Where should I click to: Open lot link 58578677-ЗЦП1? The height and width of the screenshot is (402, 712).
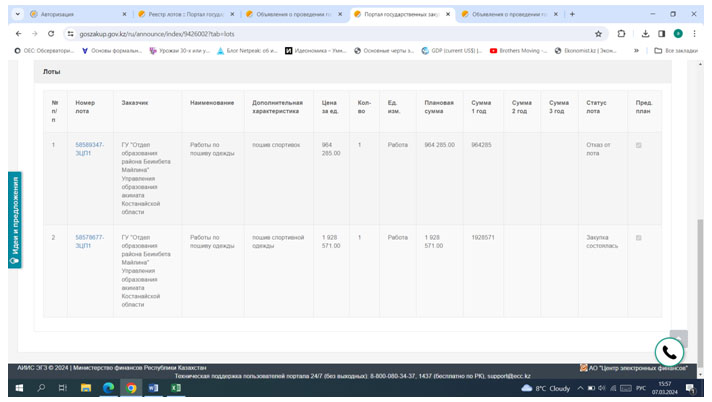(x=89, y=242)
